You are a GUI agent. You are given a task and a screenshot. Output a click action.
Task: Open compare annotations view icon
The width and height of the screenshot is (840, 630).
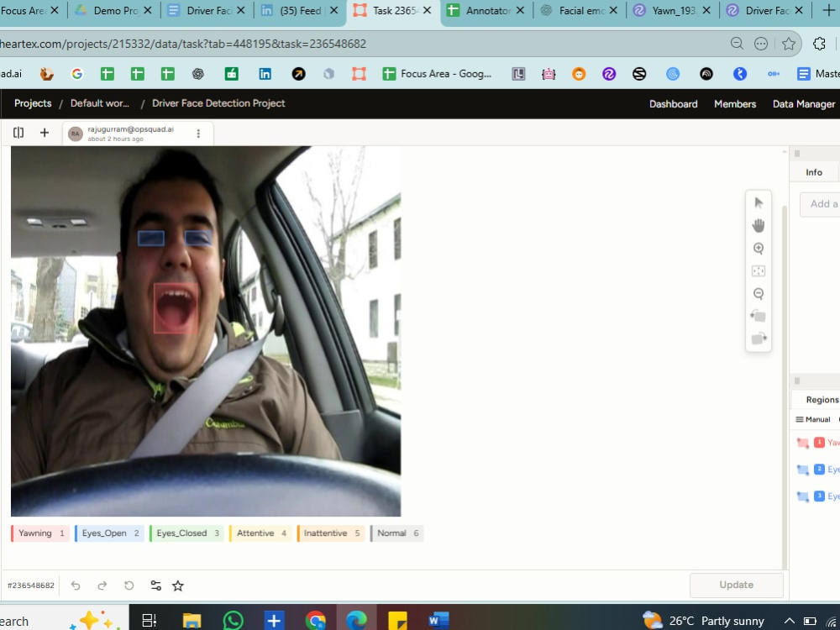(18, 133)
